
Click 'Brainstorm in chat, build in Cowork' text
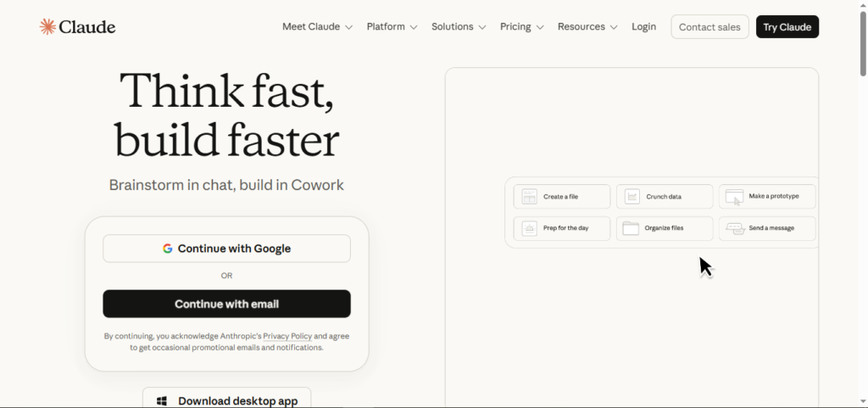click(x=226, y=185)
